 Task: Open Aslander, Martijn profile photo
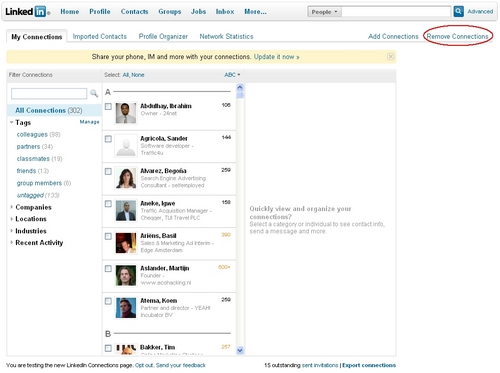126,275
